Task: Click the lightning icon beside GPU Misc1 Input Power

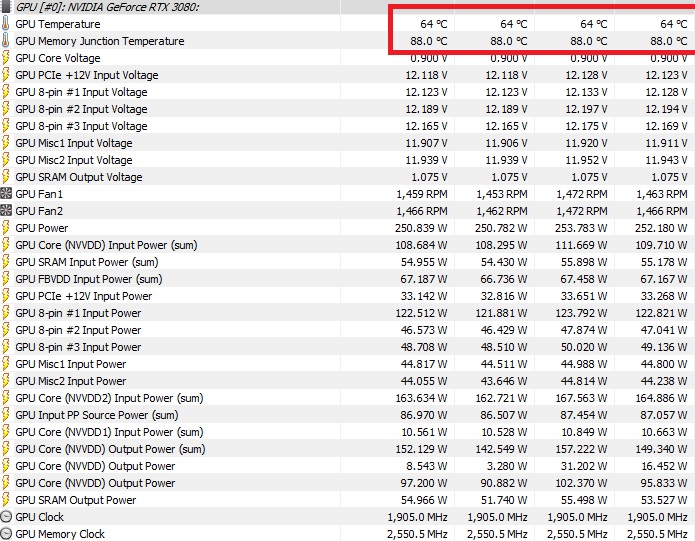Action: click(x=5, y=364)
